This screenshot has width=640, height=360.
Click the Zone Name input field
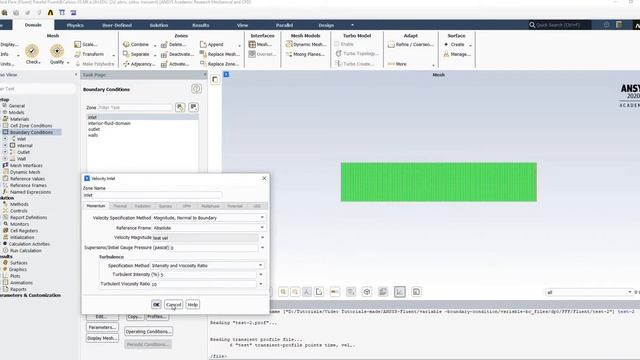click(152, 195)
